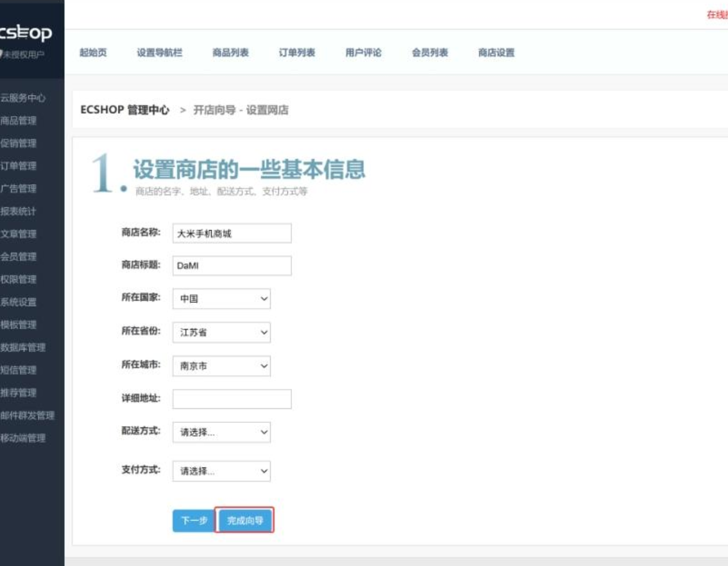Focus the 商店名称 input field
The height and width of the screenshot is (566, 728).
[x=232, y=234]
